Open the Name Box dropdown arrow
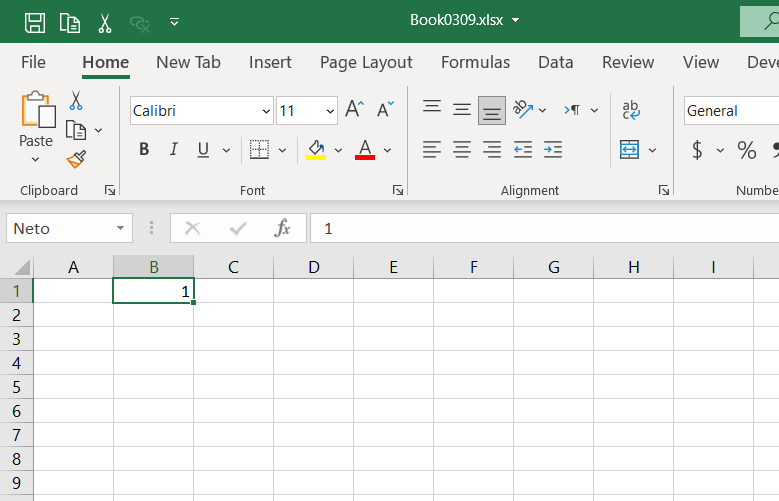The image size is (779, 501). pyautogui.click(x=120, y=228)
